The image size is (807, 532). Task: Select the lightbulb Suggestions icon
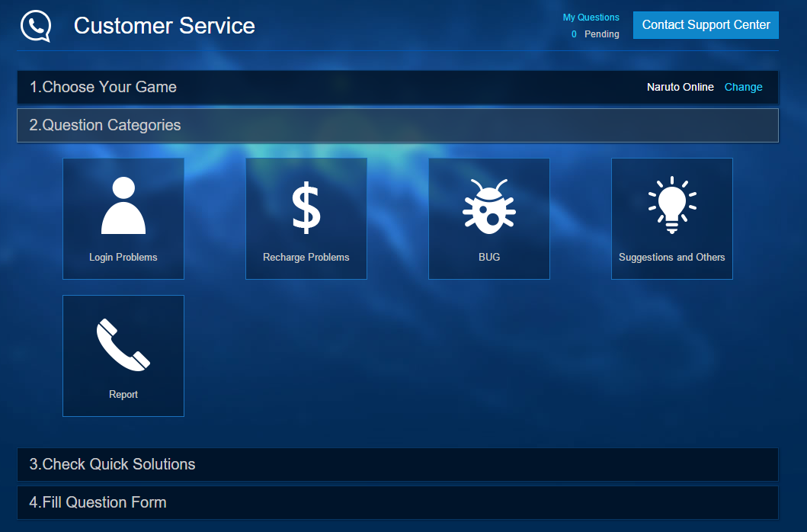click(x=672, y=204)
